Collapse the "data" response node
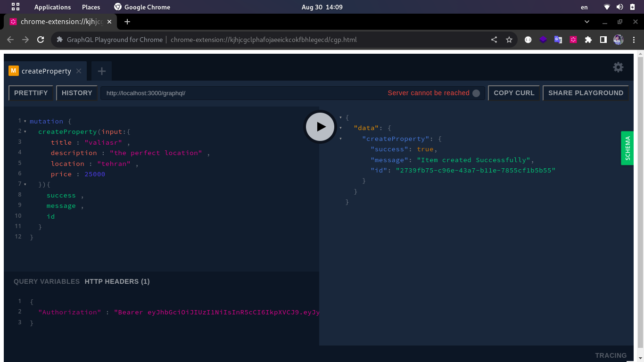The width and height of the screenshot is (644, 362). coord(340,128)
